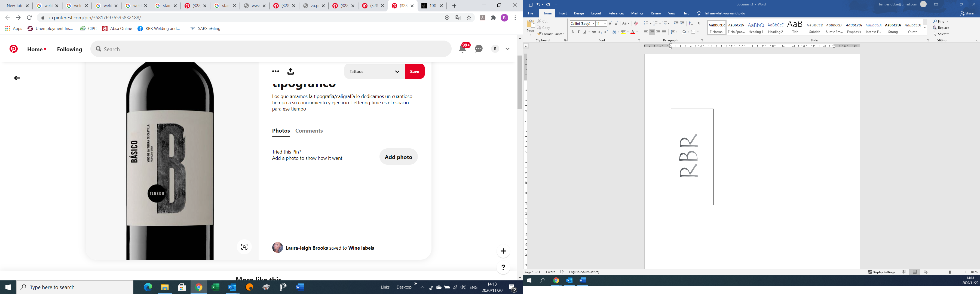Viewport: 980px width, 294px height.
Task: Click the Pinterest share pin icon
Action: (291, 71)
